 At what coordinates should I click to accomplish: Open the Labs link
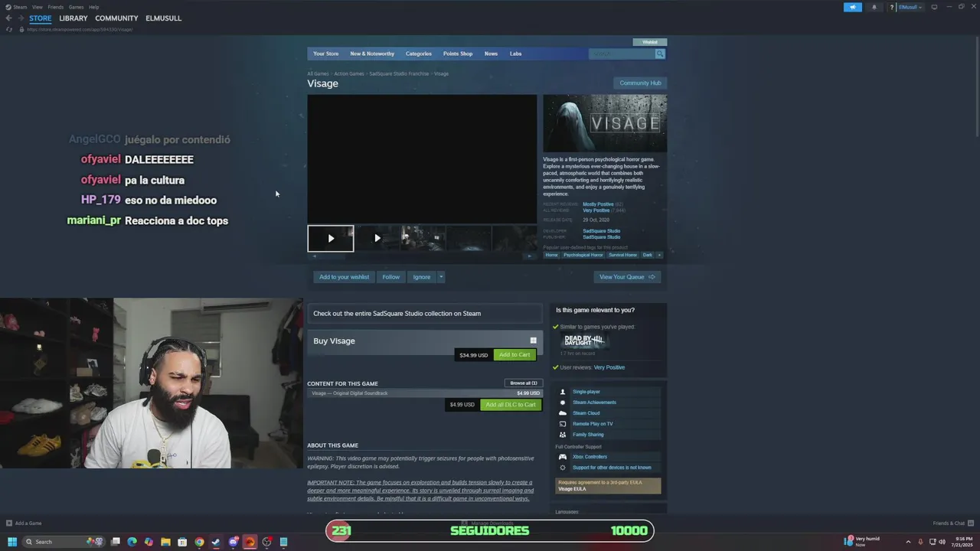click(515, 54)
